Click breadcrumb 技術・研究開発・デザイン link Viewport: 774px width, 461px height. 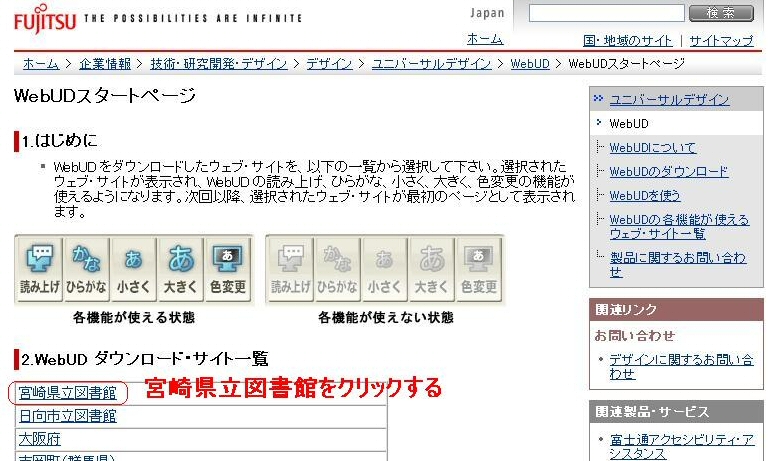219,64
